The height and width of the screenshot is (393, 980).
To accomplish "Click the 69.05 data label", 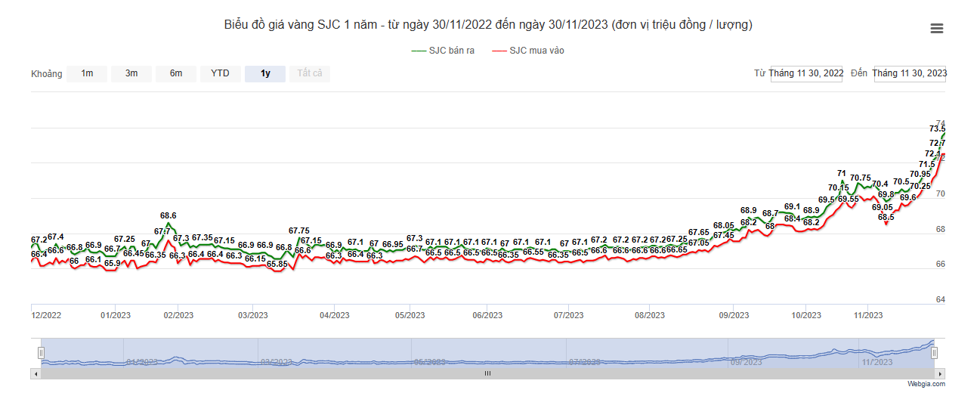I will pyautogui.click(x=882, y=207).
